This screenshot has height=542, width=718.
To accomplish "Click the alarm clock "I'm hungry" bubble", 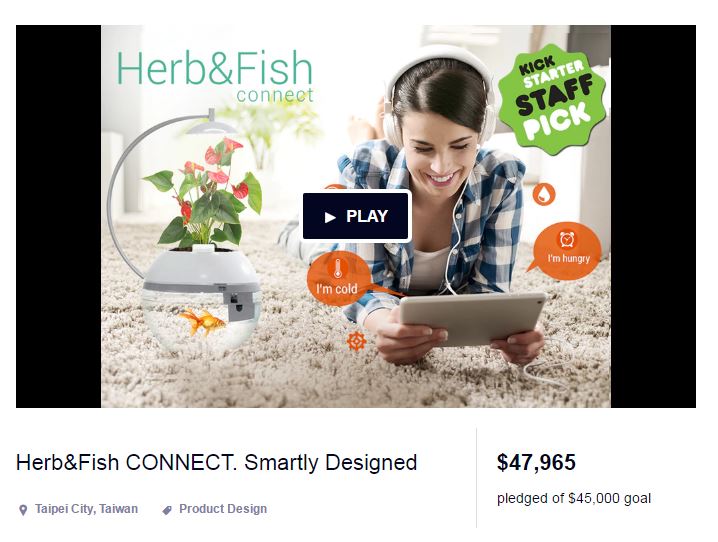I will pos(566,250).
